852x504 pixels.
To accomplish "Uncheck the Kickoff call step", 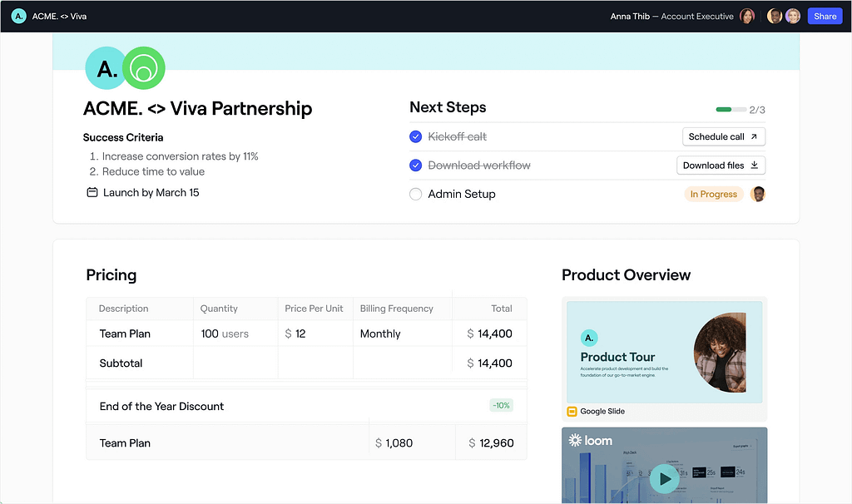I will (x=416, y=137).
